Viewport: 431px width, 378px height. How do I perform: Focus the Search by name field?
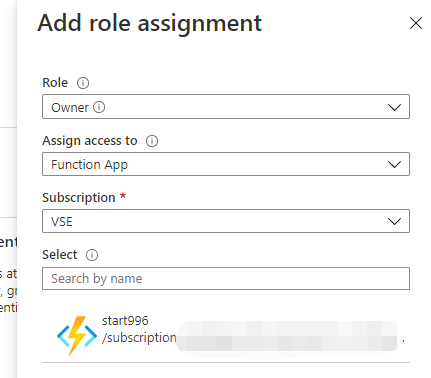[x=226, y=278]
